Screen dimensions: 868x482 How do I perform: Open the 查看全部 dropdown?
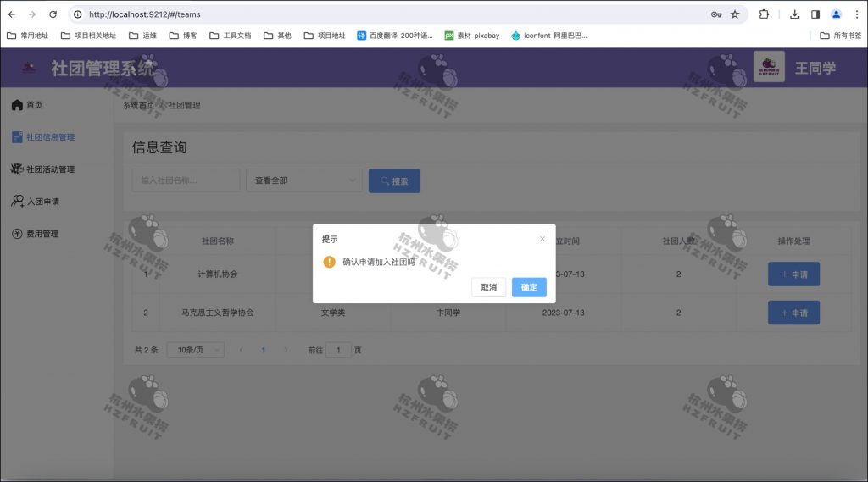304,180
